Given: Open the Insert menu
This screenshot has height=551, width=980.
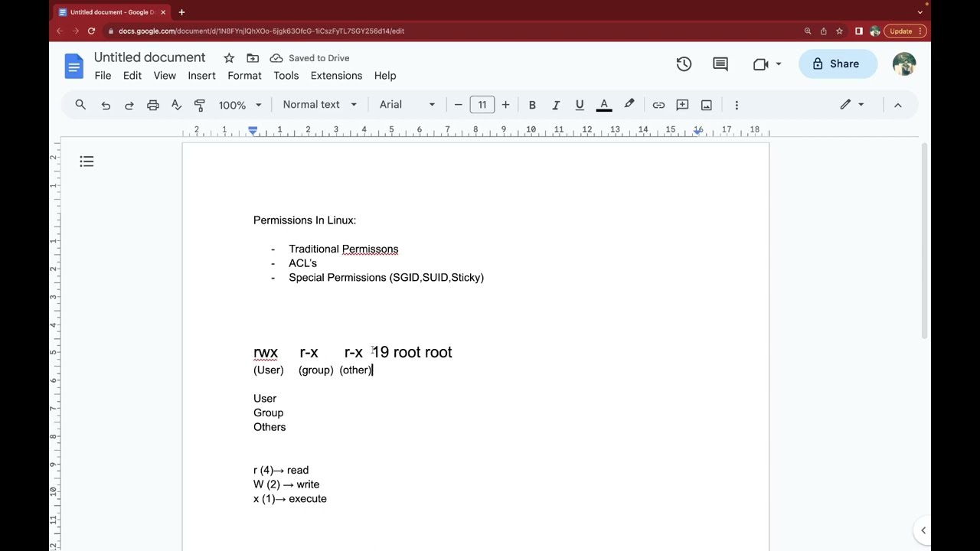Looking at the screenshot, I should 201,76.
